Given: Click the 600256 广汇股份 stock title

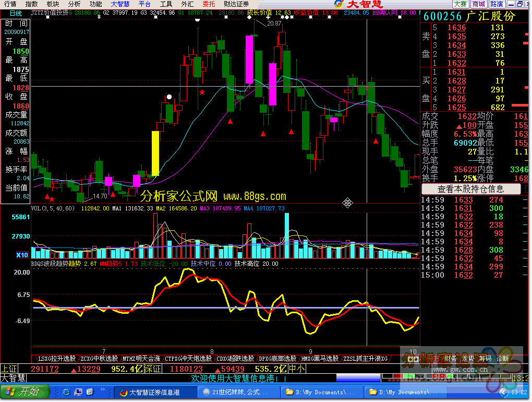Looking at the screenshot, I should (x=469, y=16).
